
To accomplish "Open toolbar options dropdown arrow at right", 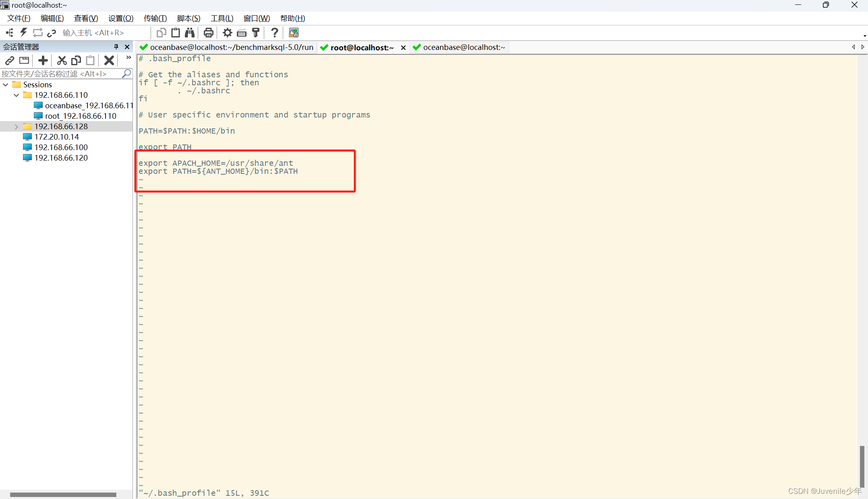I will [865, 36].
